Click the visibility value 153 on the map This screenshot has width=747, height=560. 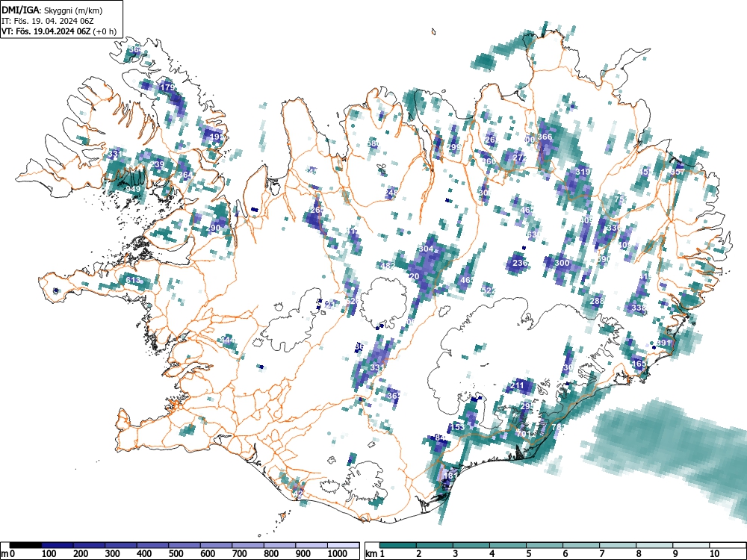457,427
